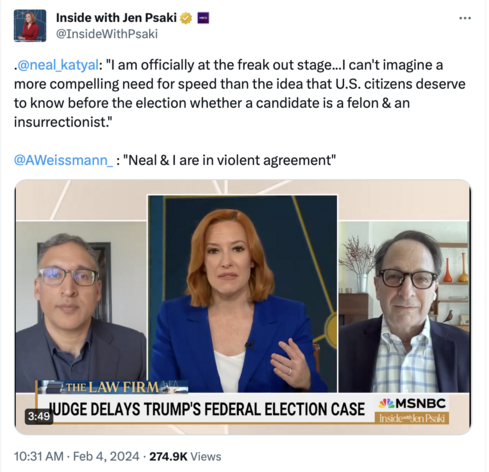
Task: Click the 10:31 AM Feb 4, 2024 timestamp
Action: point(76,456)
